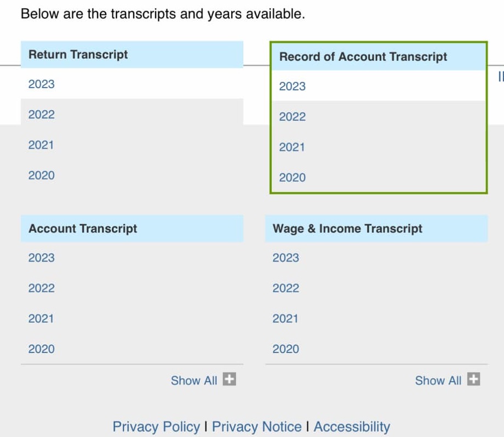Go to the Privacy Notice page
This screenshot has height=437, width=504.
click(256, 427)
